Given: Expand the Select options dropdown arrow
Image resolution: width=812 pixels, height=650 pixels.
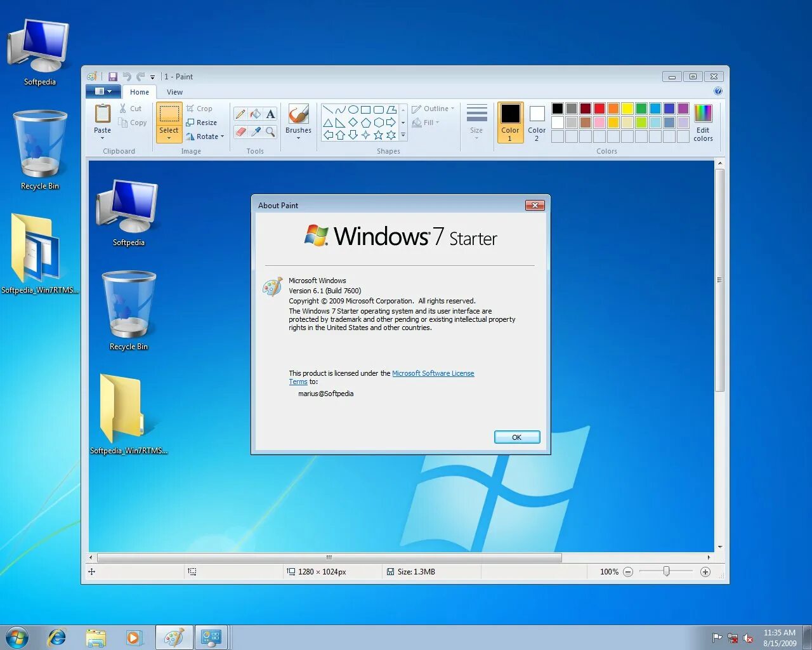Looking at the screenshot, I should [169, 138].
